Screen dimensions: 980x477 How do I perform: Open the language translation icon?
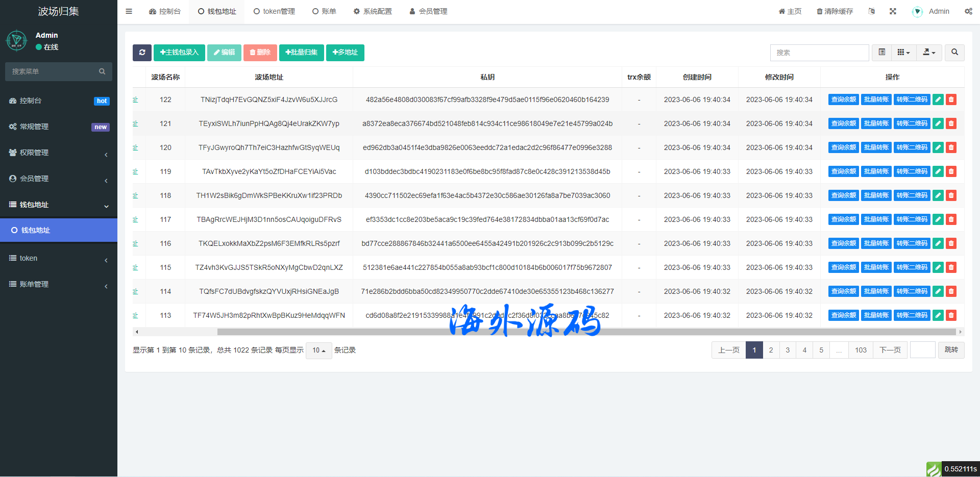(x=871, y=11)
